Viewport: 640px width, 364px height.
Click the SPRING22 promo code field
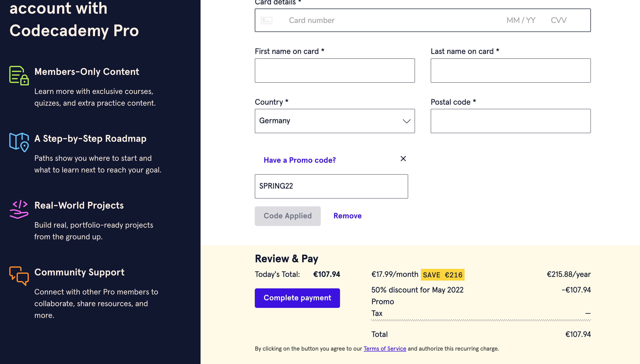(x=331, y=186)
